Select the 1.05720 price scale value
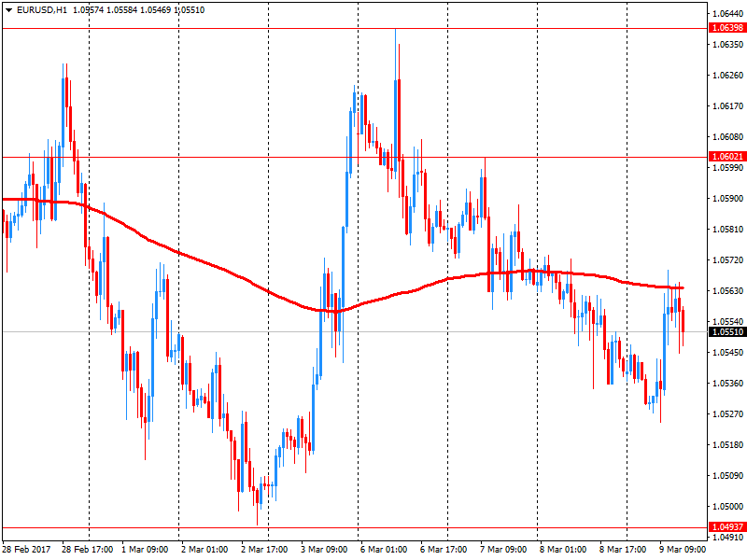Viewport: 747px width, 560px height. pyautogui.click(x=727, y=260)
